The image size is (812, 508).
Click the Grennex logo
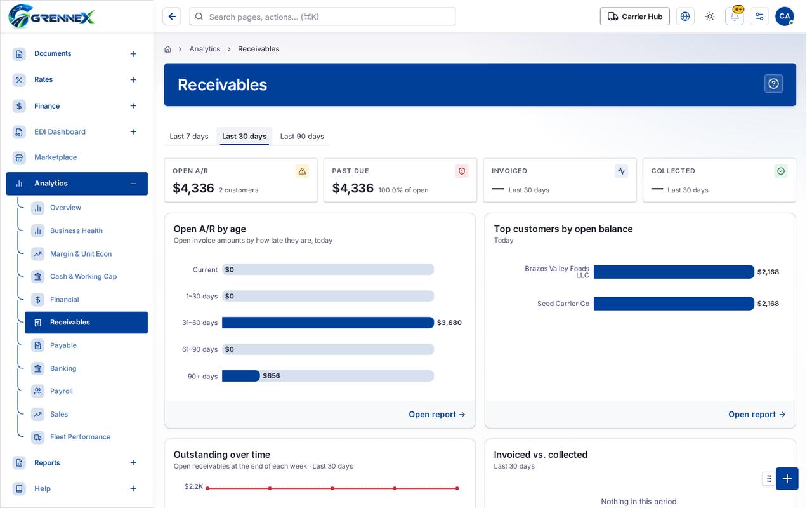(x=51, y=16)
